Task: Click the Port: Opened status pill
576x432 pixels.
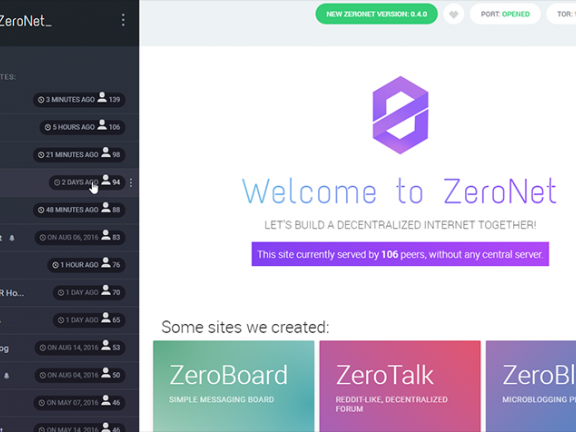Action: coord(505,14)
